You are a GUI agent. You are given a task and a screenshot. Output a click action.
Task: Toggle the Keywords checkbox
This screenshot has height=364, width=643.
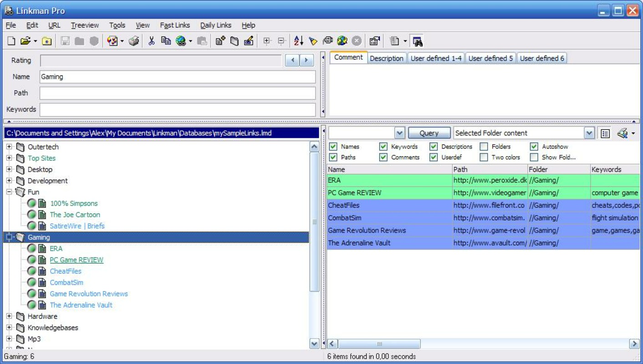tap(383, 147)
